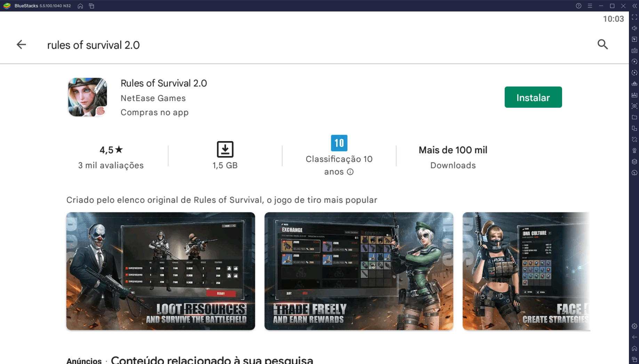Click the BlueStacks logo in title bar
This screenshot has width=639, height=364.
click(x=7, y=6)
